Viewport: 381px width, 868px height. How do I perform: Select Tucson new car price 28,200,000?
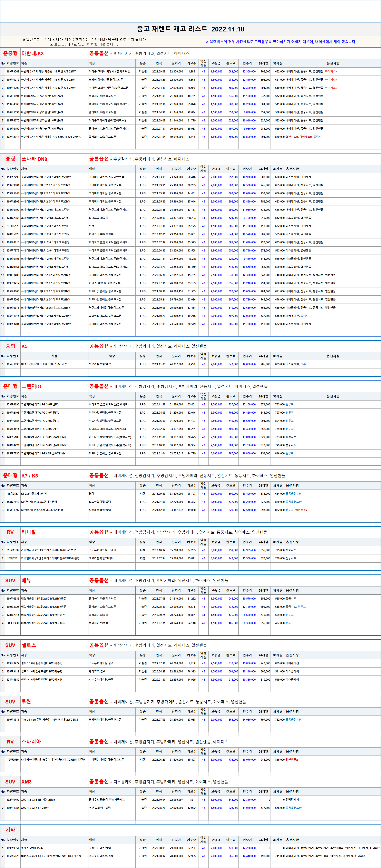point(176,720)
